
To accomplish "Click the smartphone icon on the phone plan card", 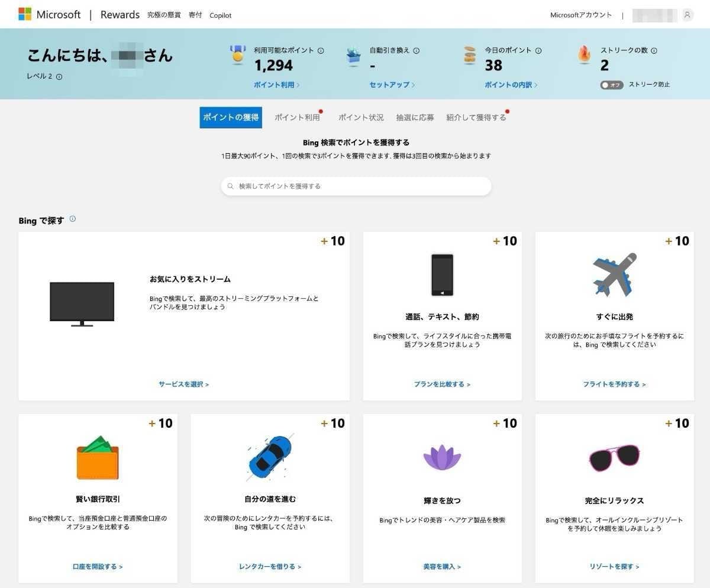I will click(442, 274).
